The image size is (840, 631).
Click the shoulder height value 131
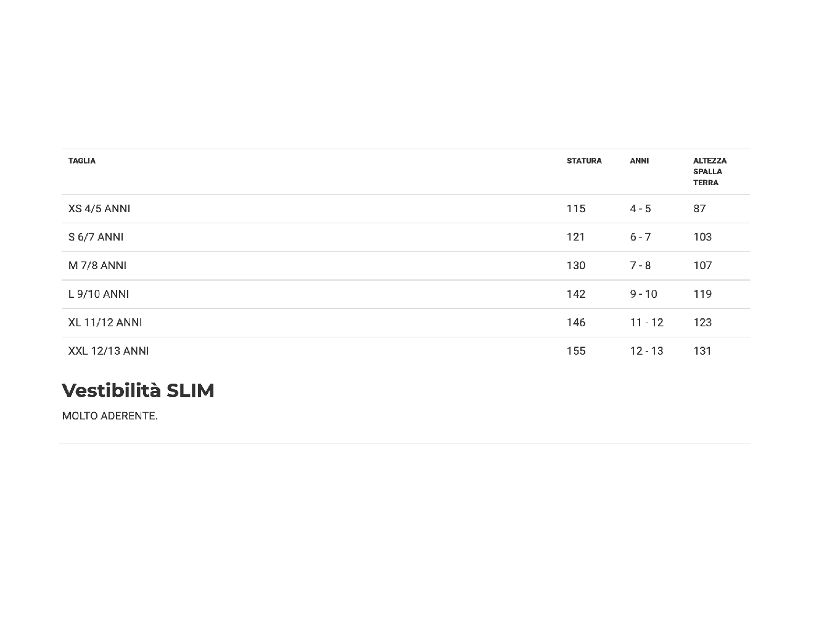tap(702, 351)
